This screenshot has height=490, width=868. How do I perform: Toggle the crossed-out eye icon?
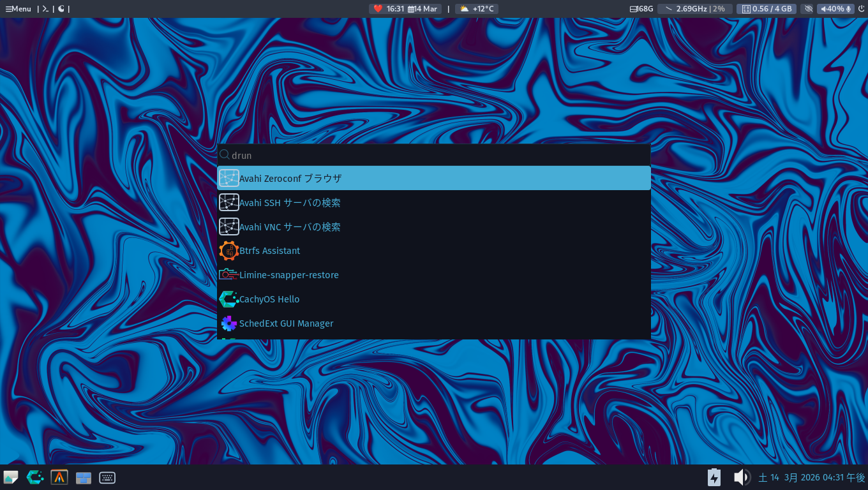coord(809,9)
